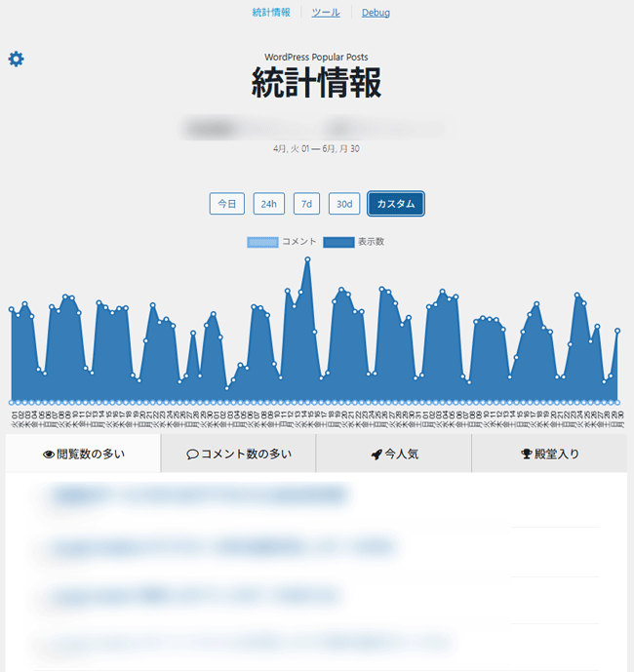Viewport: 634px width, 672px height.
Task: Switch to the コメント数の多い tab
Action: pyautogui.click(x=239, y=454)
